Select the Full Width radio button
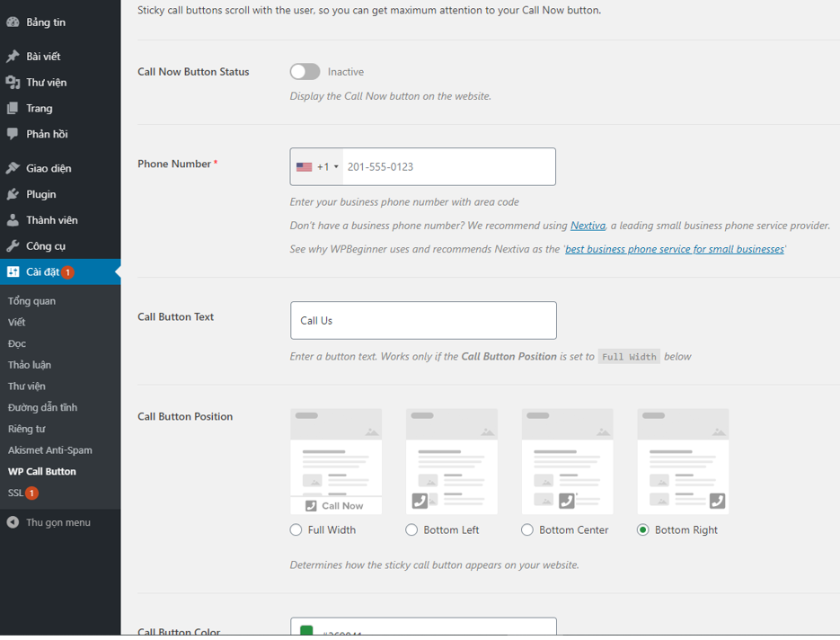840x640 pixels. coord(296,530)
